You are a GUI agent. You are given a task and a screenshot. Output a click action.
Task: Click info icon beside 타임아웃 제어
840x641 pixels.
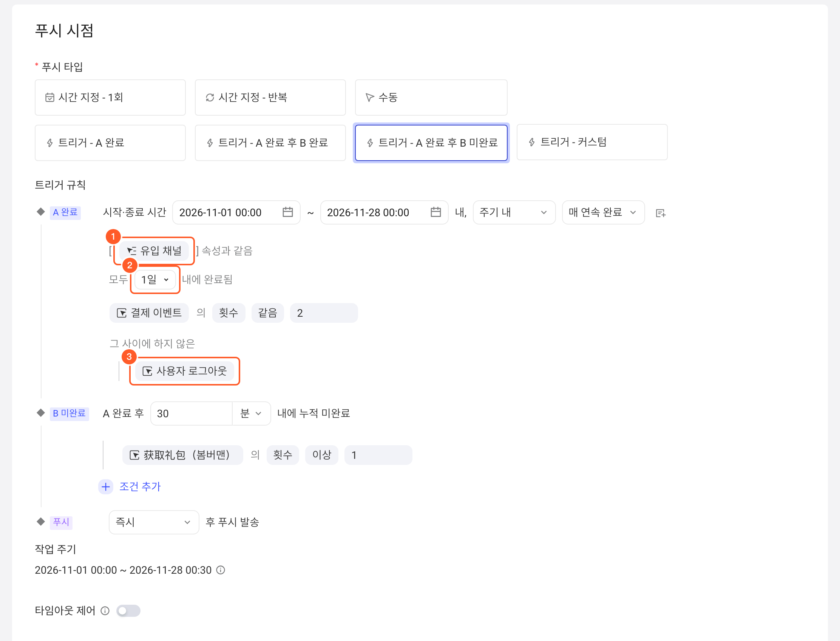(105, 611)
